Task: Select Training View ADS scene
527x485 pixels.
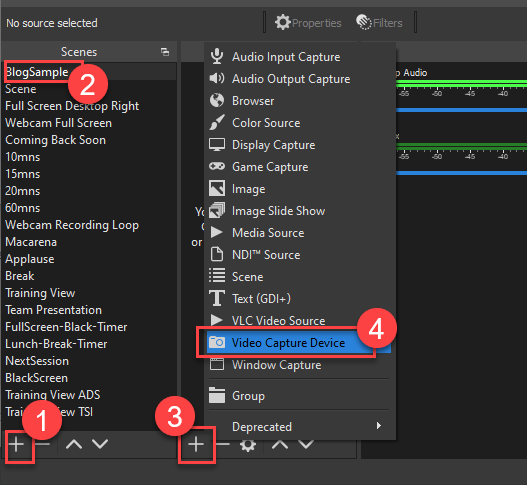Action: click(89, 395)
